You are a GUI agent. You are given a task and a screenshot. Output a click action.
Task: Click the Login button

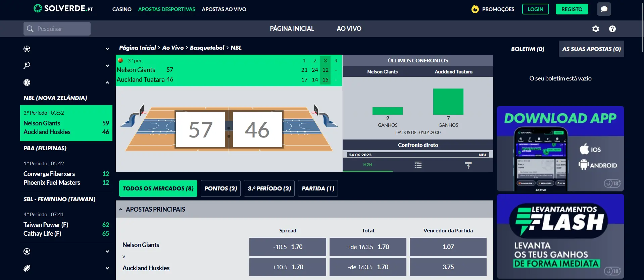[536, 9]
